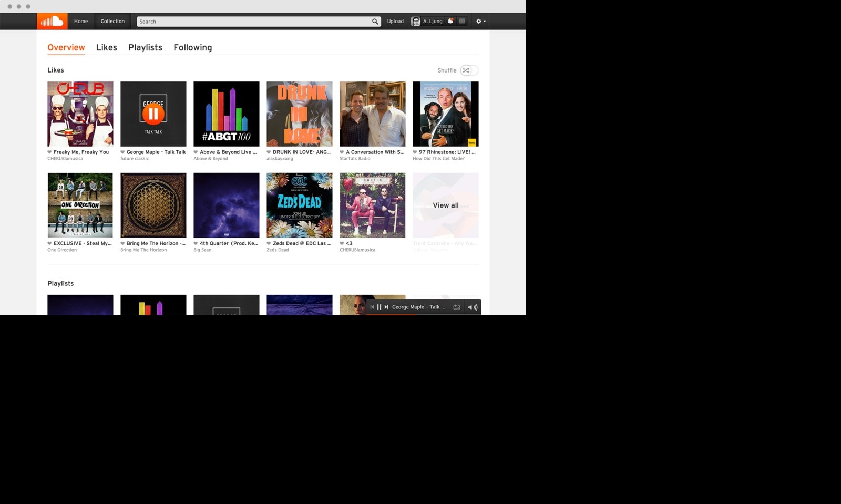Pause George Maple Talk Talk artwork button
Viewport: 841px width, 504px height.
(153, 114)
